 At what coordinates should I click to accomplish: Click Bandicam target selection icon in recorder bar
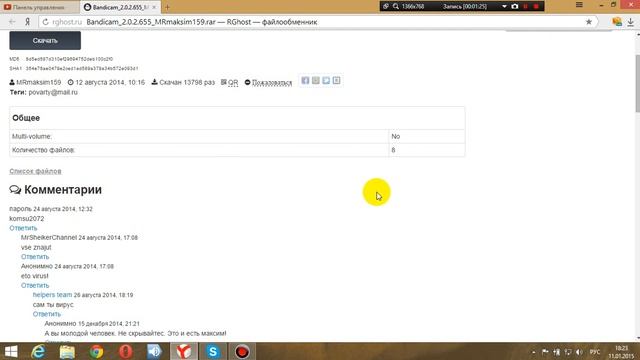click(386, 6)
